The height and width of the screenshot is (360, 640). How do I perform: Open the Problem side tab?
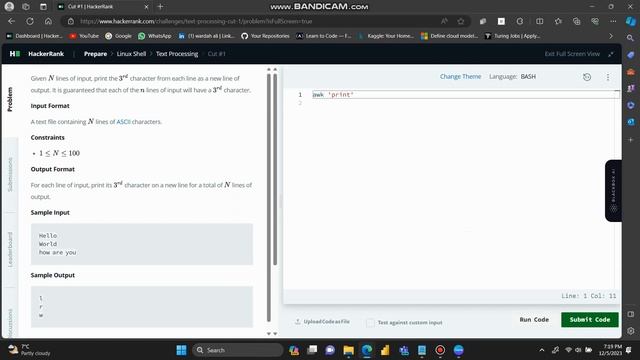(x=10, y=99)
